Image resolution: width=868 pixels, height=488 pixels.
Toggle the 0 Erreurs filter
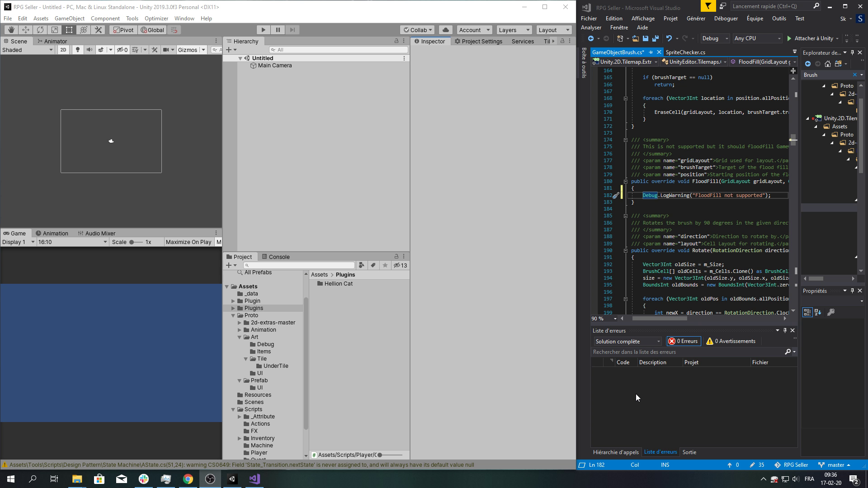(x=684, y=341)
